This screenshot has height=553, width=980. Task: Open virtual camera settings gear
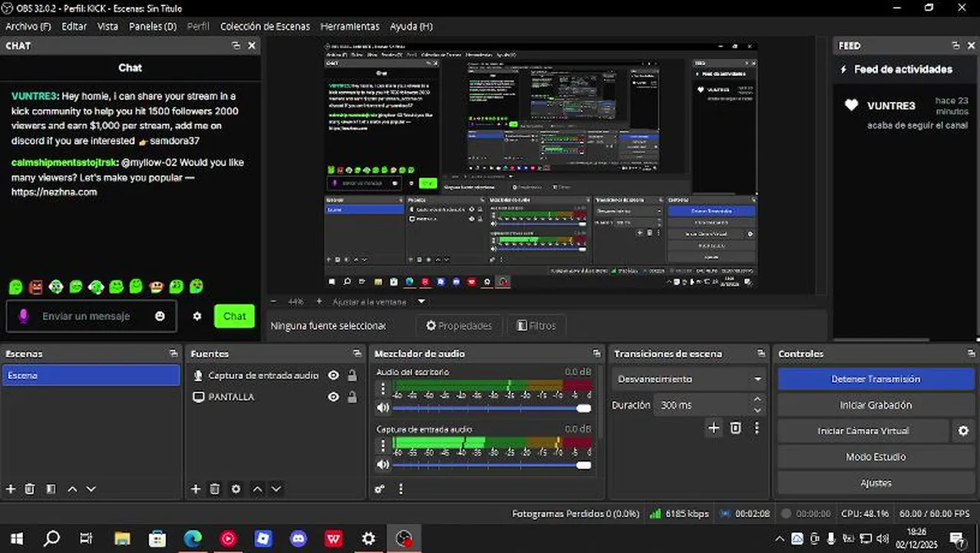tap(963, 431)
